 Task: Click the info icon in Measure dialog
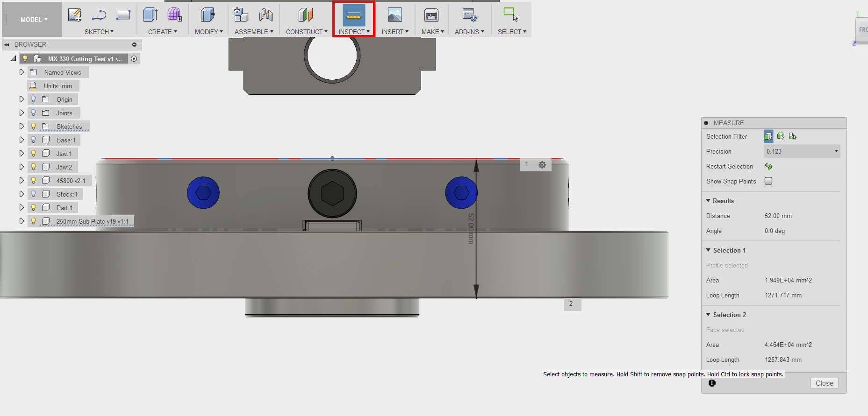(712, 383)
